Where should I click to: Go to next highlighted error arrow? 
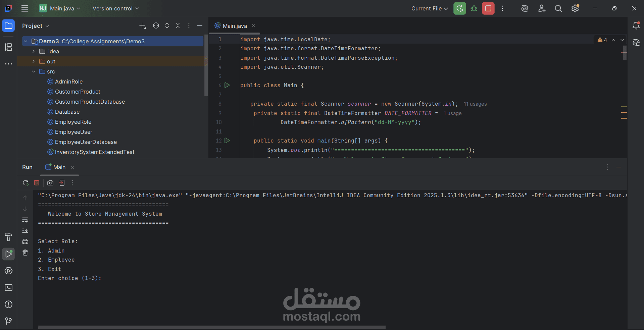[x=622, y=40]
